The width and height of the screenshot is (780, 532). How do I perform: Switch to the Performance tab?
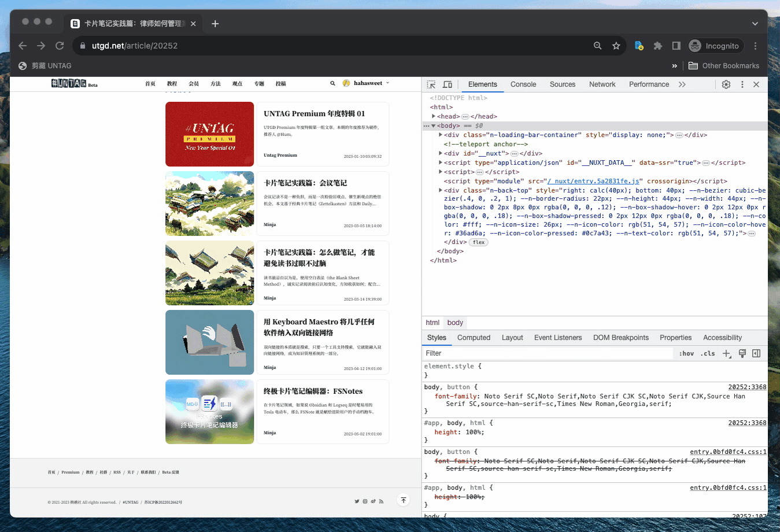coord(649,84)
